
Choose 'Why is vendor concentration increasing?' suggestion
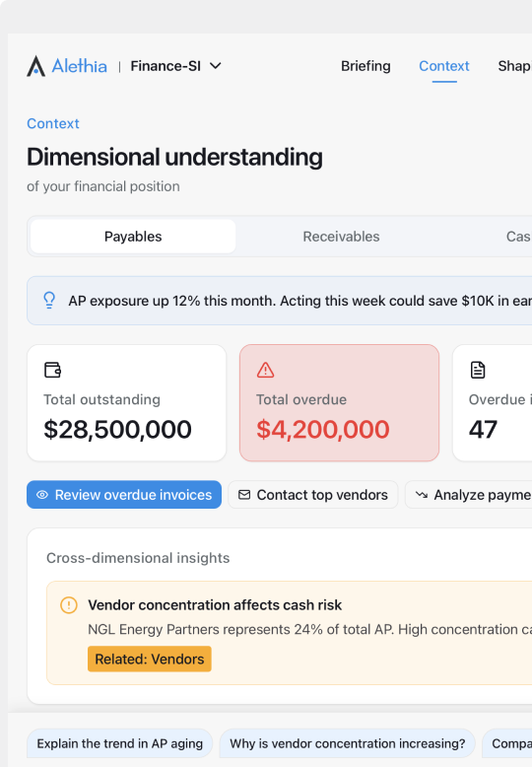348,743
